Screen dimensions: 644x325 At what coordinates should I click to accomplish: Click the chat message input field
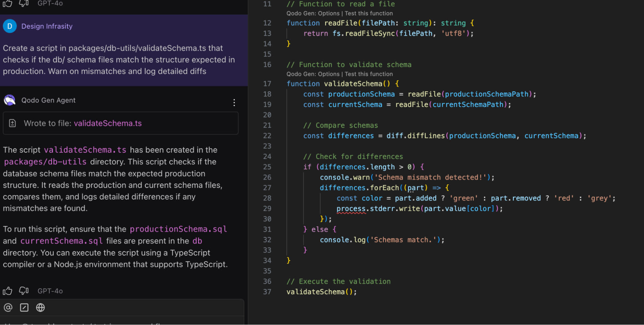tap(122, 321)
